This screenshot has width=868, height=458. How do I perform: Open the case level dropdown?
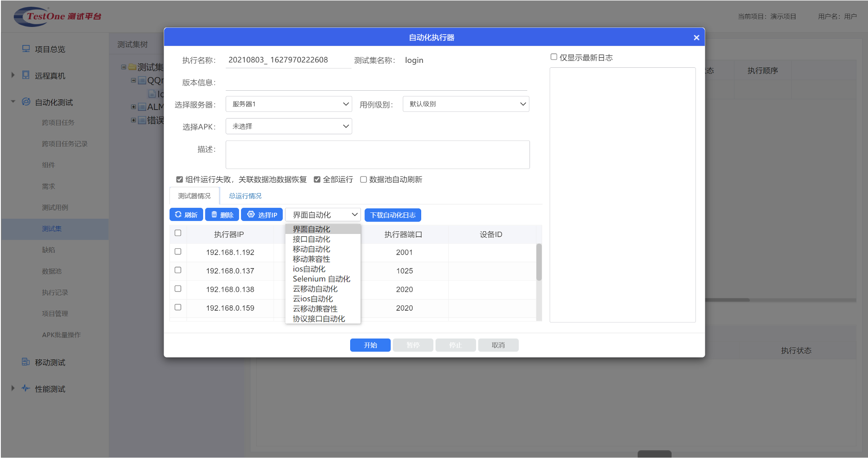pyautogui.click(x=466, y=104)
